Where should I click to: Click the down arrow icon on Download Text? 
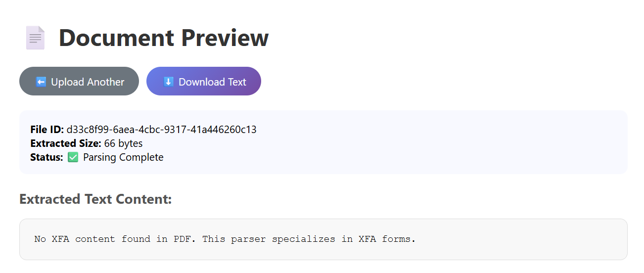[169, 82]
